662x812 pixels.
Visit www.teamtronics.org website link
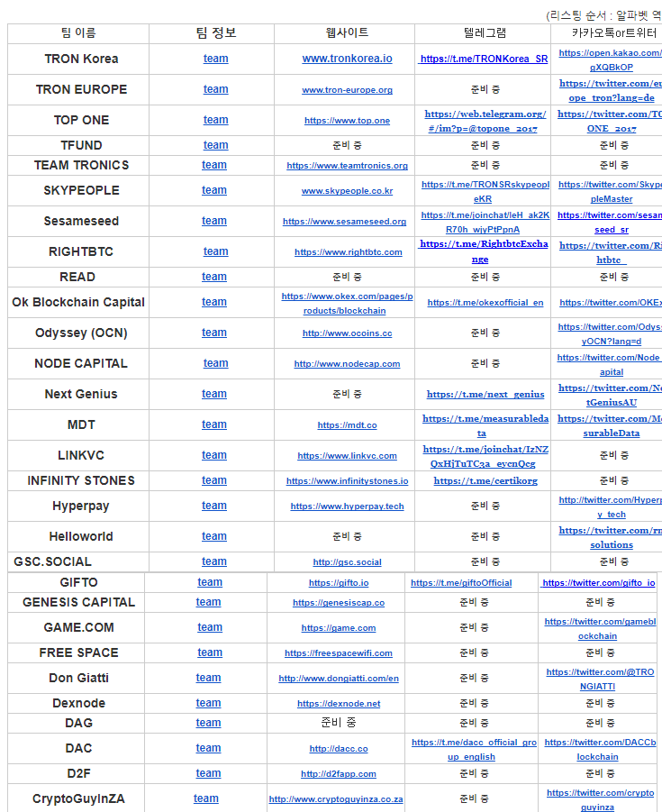[x=348, y=165]
